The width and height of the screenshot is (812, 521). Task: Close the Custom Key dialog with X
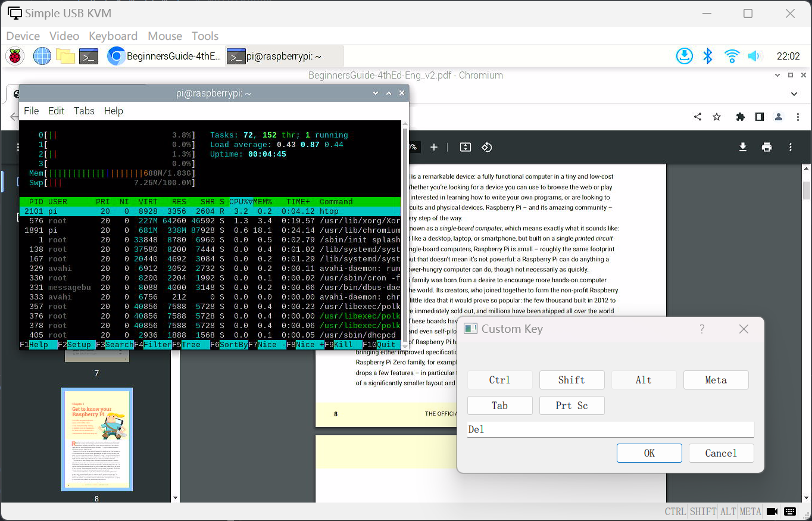point(744,329)
